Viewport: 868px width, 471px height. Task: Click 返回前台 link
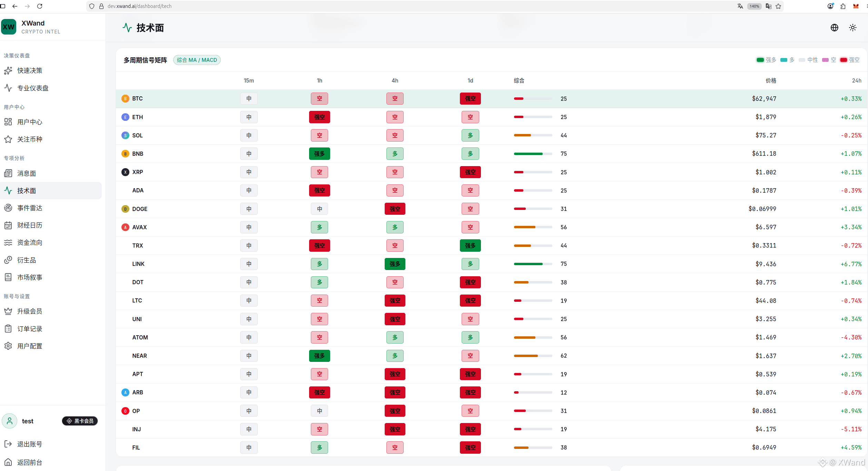[x=51, y=462]
